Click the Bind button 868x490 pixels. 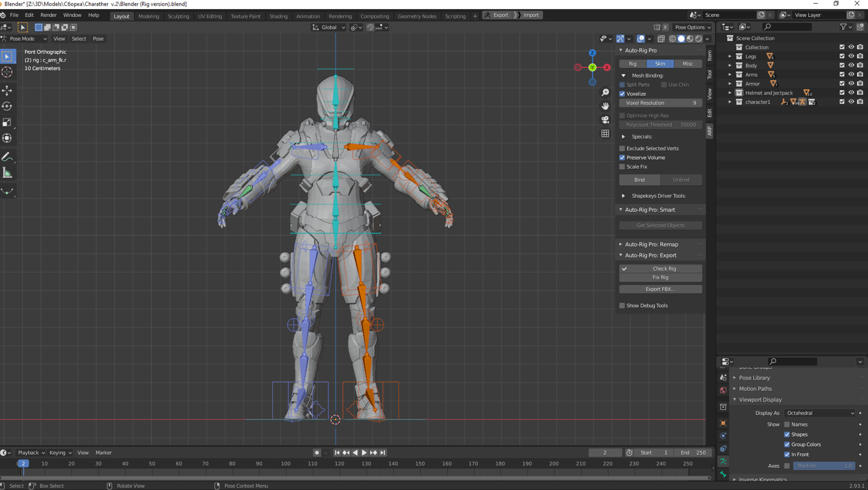click(x=639, y=180)
